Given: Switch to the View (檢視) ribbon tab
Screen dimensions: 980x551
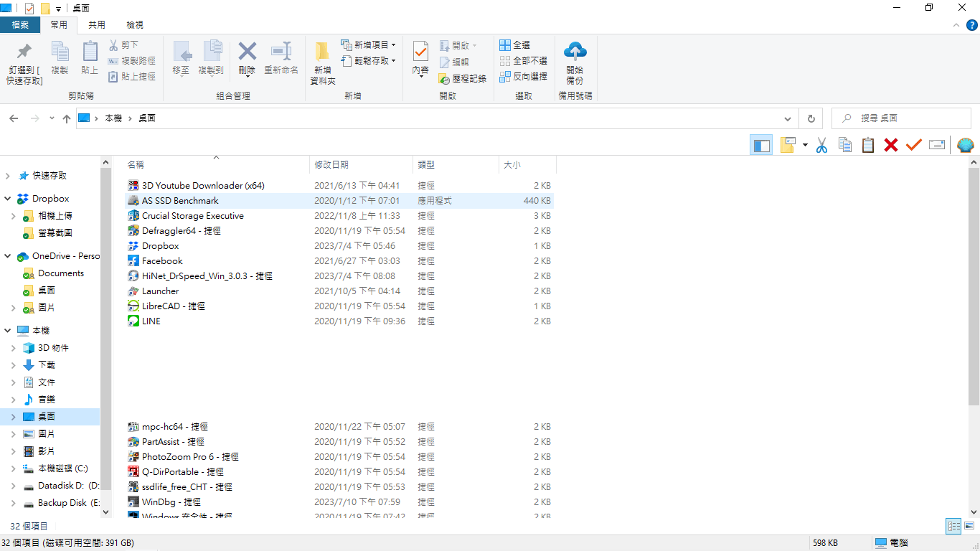Looking at the screenshot, I should [x=134, y=24].
